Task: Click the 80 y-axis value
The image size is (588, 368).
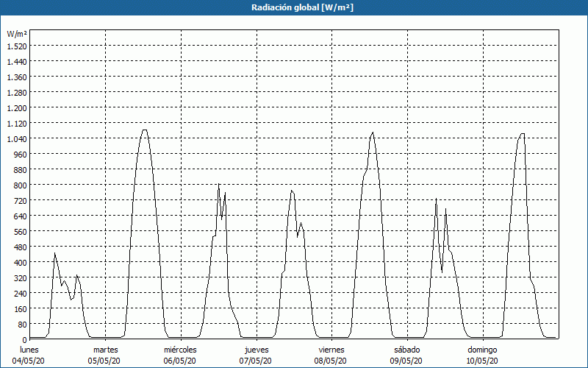Action: pyautogui.click(x=22, y=325)
